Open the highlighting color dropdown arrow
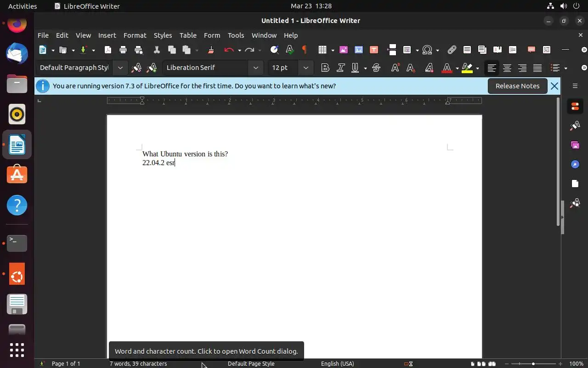588x368 pixels. tap(477, 68)
